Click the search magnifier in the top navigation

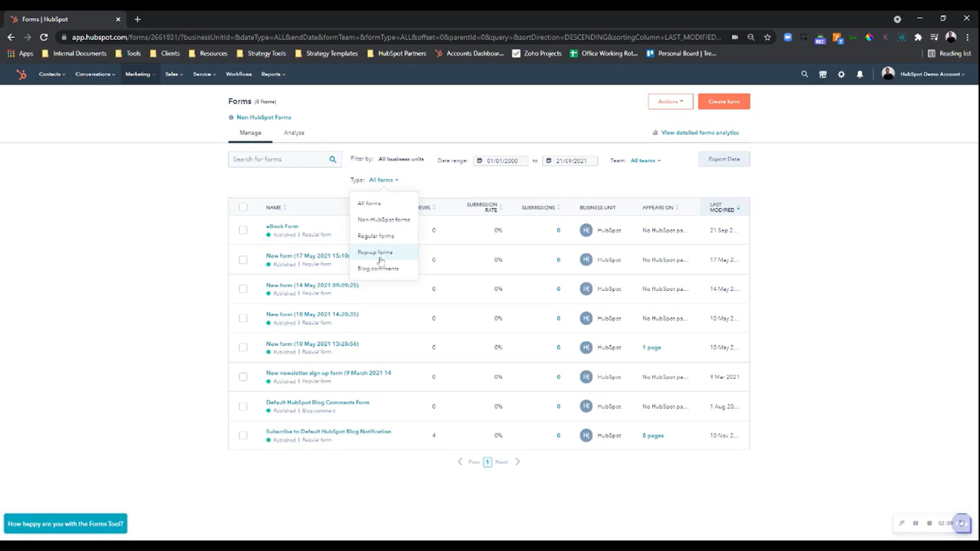tap(804, 74)
